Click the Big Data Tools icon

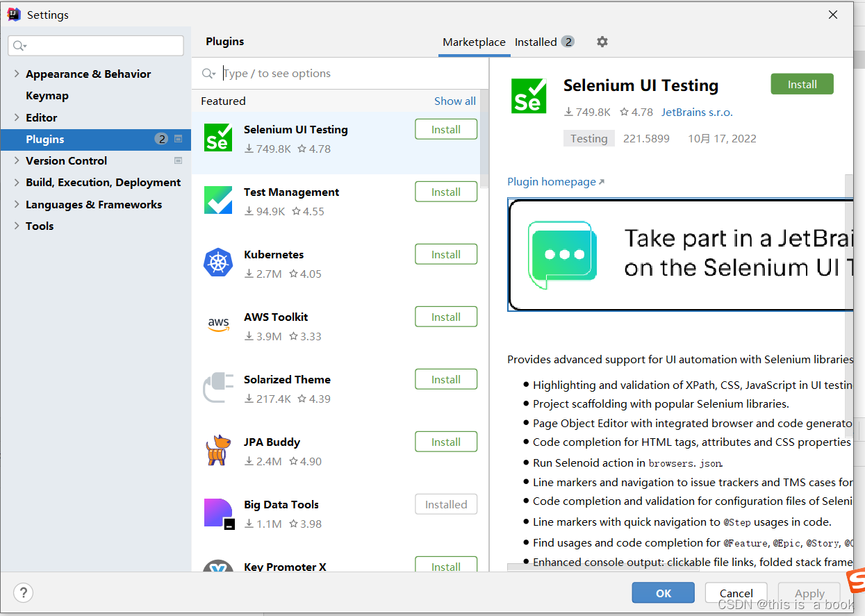click(218, 513)
